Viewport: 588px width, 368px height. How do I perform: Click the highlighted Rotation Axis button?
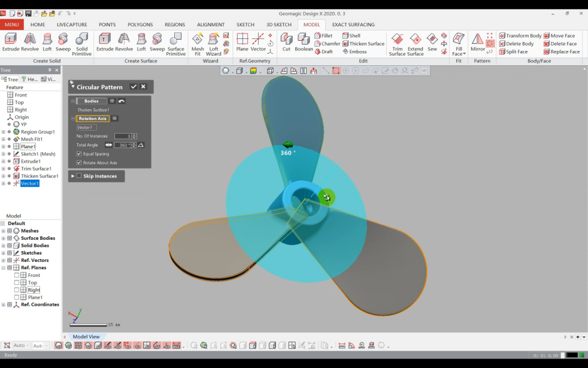point(92,118)
